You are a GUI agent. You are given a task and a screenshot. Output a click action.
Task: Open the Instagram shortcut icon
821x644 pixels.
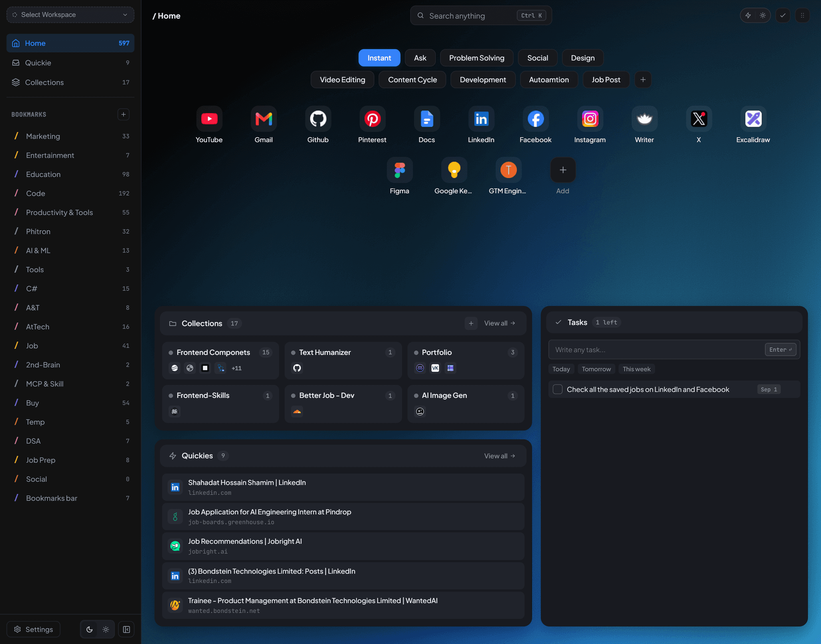point(590,119)
